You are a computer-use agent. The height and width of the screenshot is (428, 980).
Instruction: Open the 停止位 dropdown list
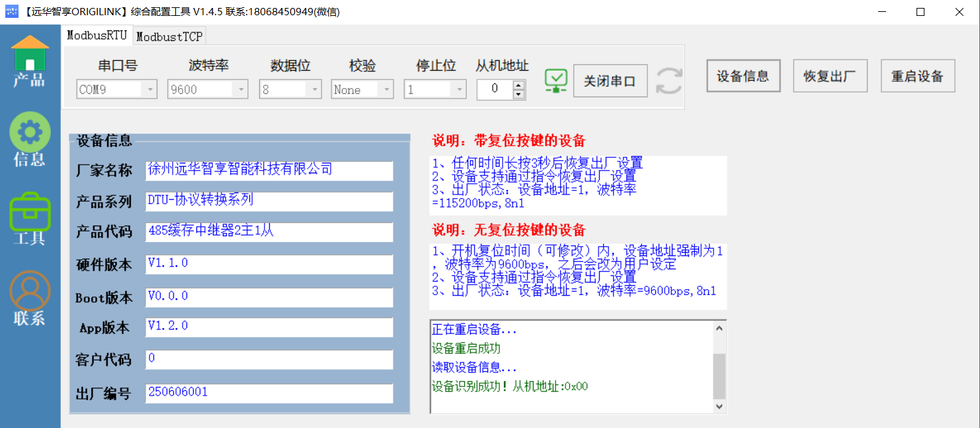pyautogui.click(x=460, y=89)
